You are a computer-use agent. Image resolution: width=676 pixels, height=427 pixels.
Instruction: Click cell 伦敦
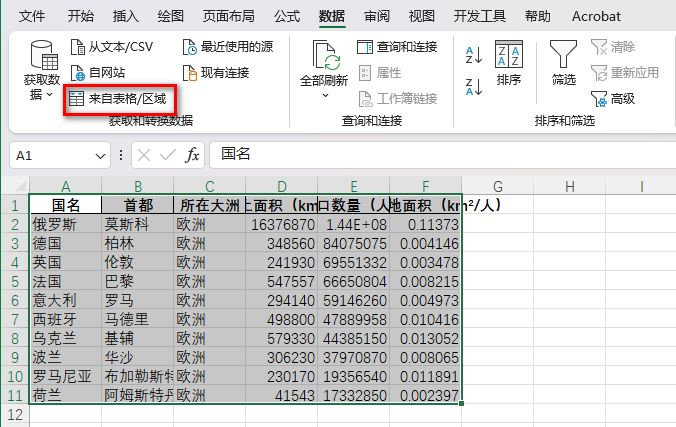click(x=138, y=262)
